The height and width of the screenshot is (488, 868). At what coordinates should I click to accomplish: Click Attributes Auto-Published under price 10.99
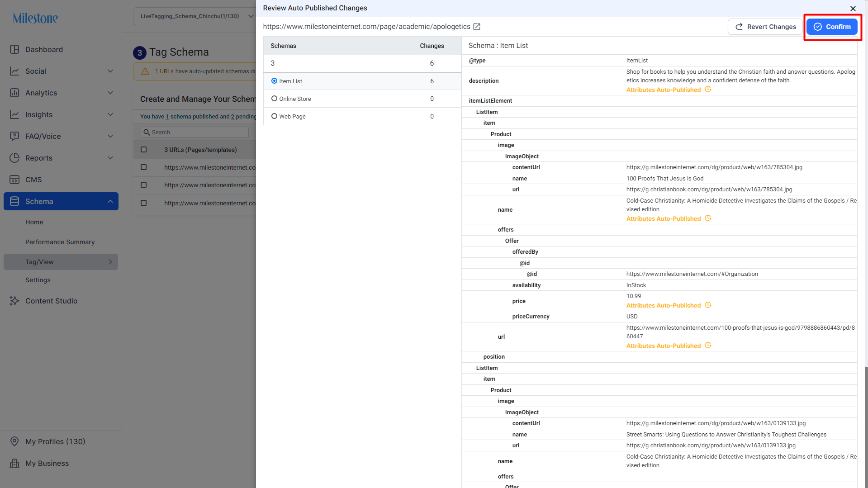click(664, 306)
